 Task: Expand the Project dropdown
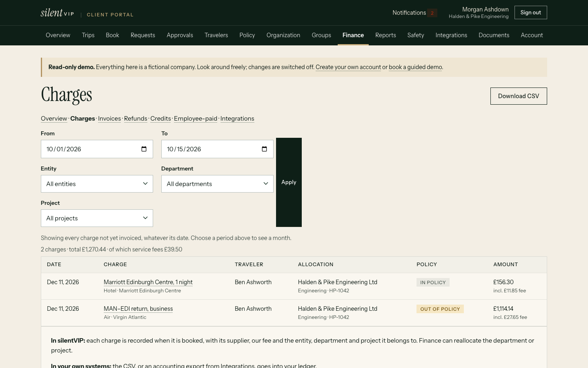point(97,218)
